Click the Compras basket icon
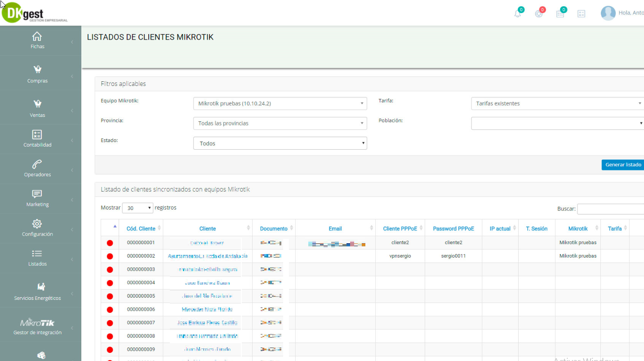This screenshot has height=361, width=644. (x=37, y=69)
